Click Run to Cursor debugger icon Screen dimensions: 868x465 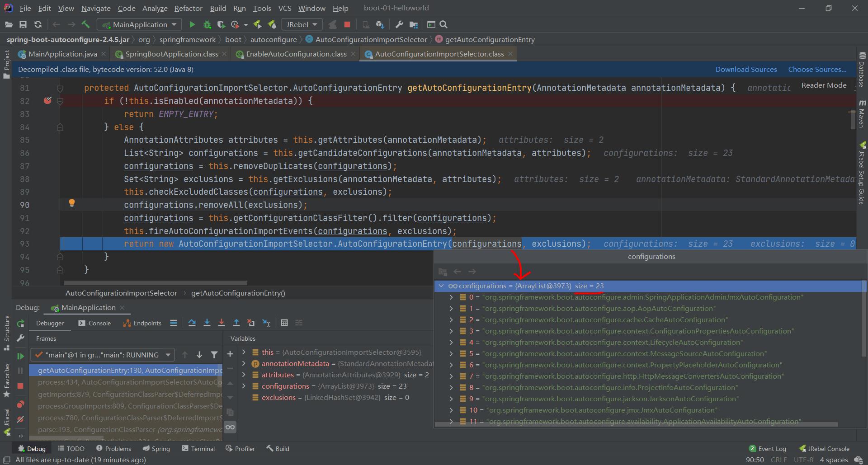266,323
